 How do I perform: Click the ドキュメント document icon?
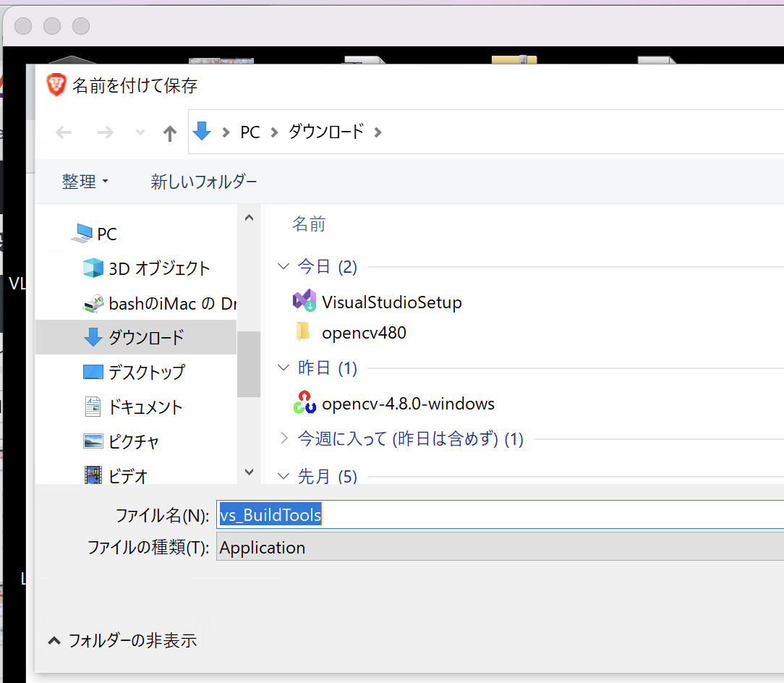tap(93, 407)
